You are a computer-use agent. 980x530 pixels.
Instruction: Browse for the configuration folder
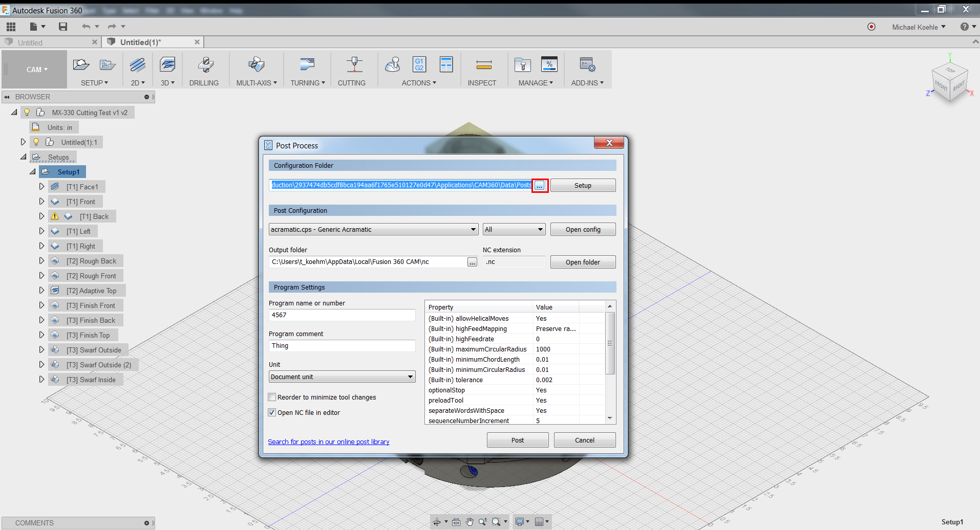click(540, 185)
